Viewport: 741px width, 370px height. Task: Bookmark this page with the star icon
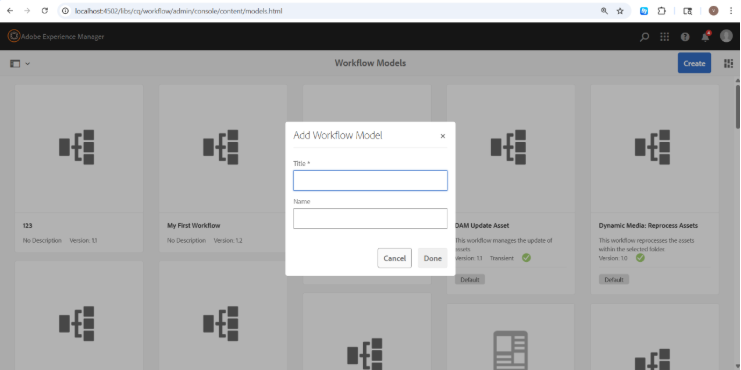(x=620, y=11)
